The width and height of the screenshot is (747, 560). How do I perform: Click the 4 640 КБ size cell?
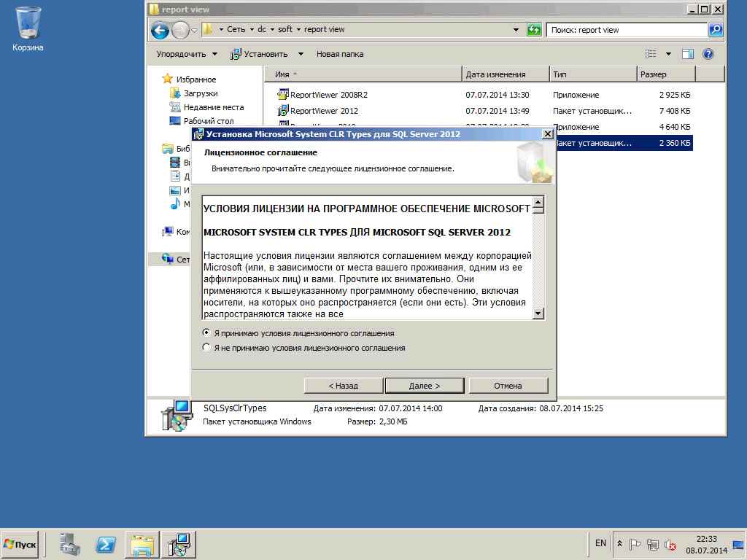pyautogui.click(x=675, y=127)
